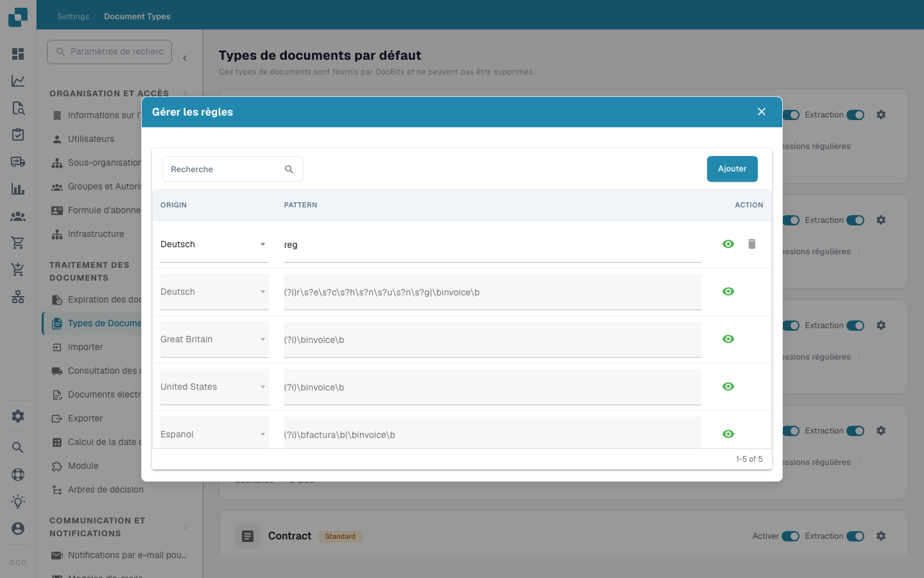924x578 pixels.
Task: Open the user account icon in left rail
Action: click(18, 529)
